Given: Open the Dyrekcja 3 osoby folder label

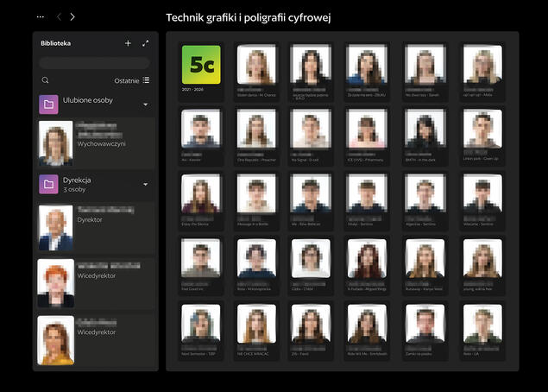Looking at the screenshot, I should tap(77, 184).
